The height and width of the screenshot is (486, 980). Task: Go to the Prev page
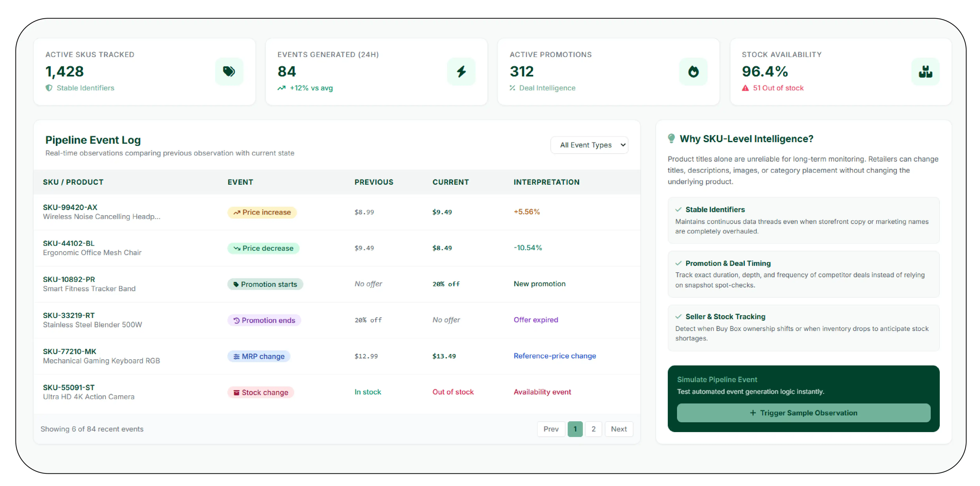point(550,429)
